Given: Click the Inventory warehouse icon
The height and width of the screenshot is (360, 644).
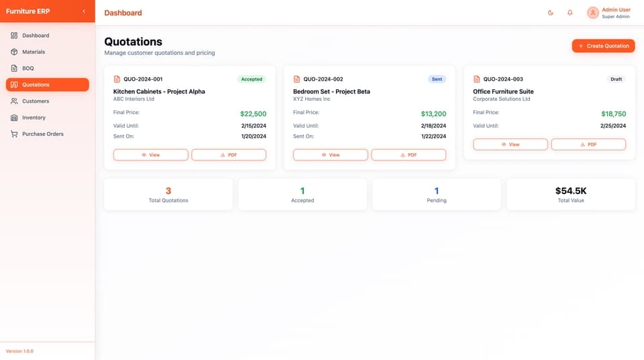Looking at the screenshot, I should (x=14, y=118).
